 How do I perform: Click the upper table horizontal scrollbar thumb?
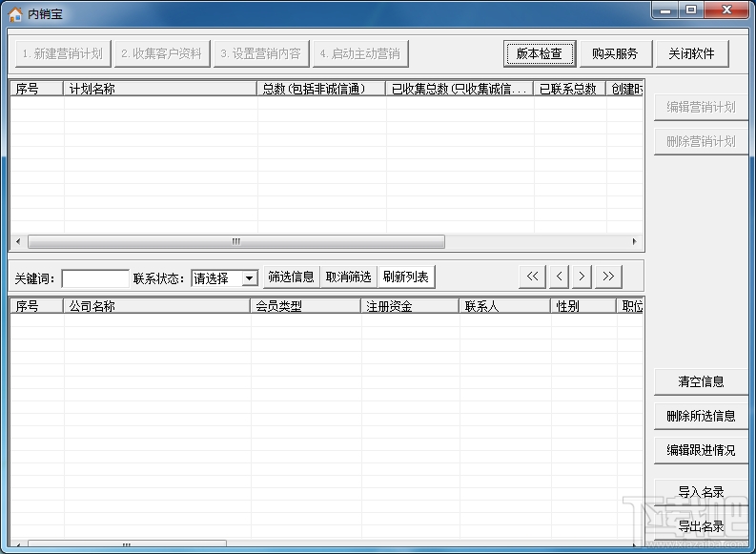236,241
